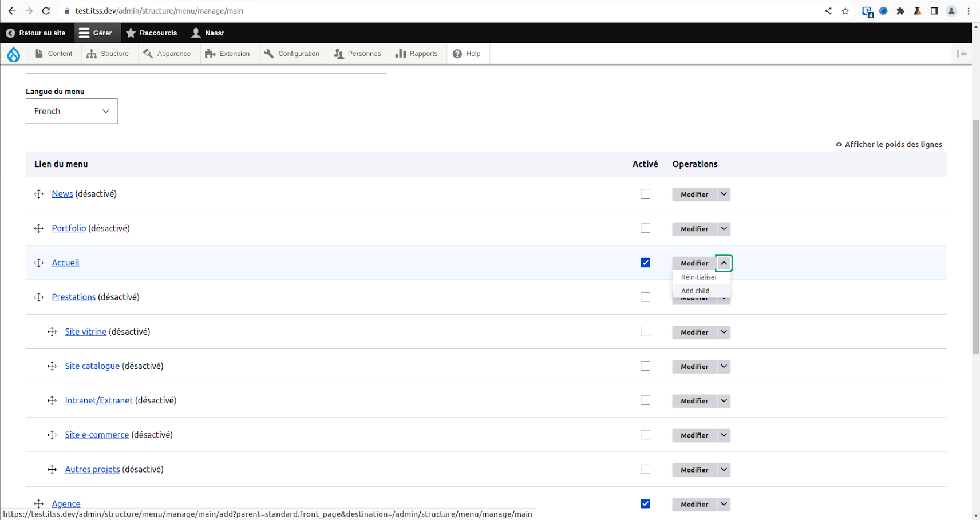Click the Drupal drop logo icon

click(x=14, y=54)
